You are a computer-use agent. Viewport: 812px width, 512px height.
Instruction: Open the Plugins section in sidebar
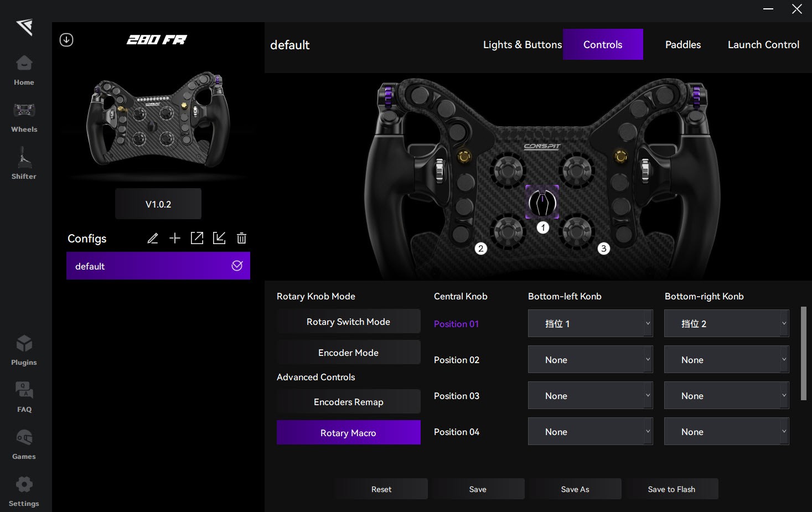click(x=24, y=350)
